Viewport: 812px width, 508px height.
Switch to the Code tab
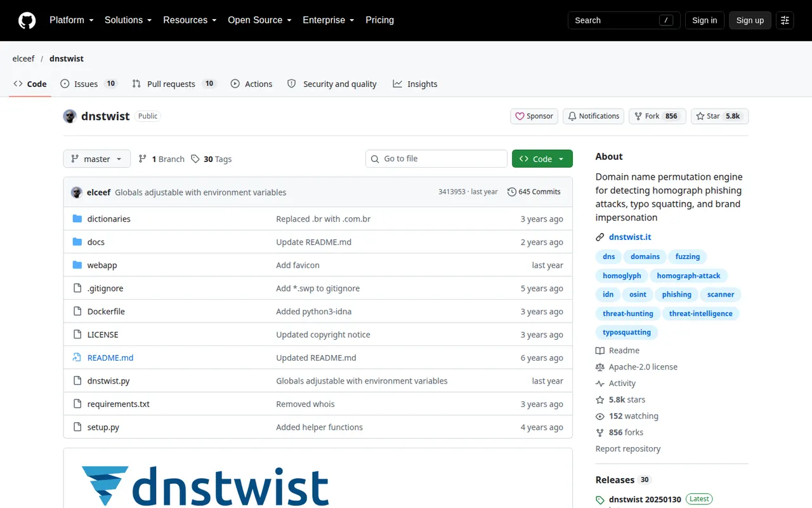pos(30,84)
